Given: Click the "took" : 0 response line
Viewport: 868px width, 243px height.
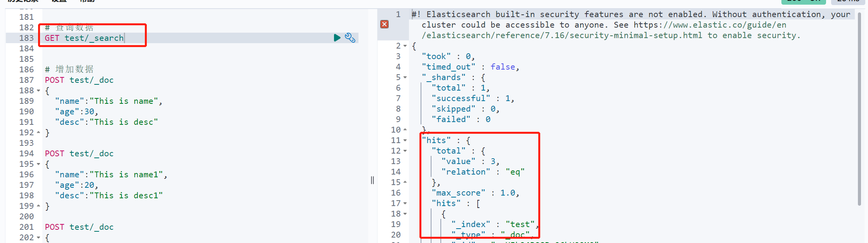Looking at the screenshot, I should coord(448,56).
